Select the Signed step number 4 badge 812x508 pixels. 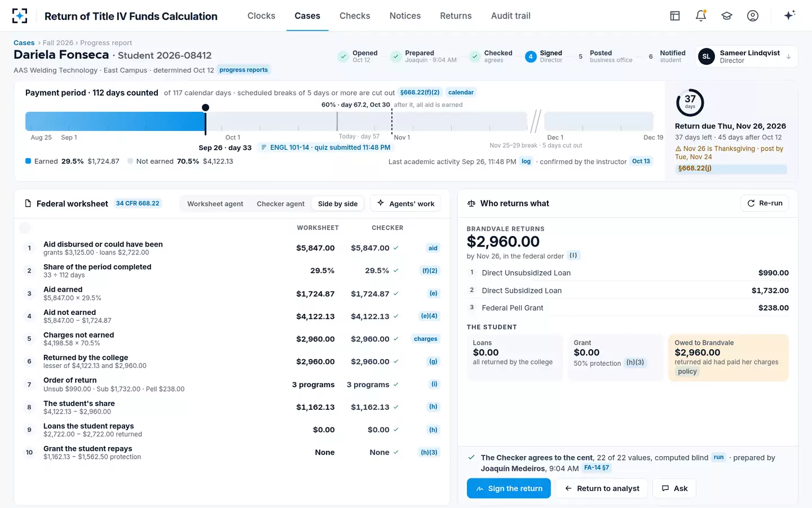point(531,56)
